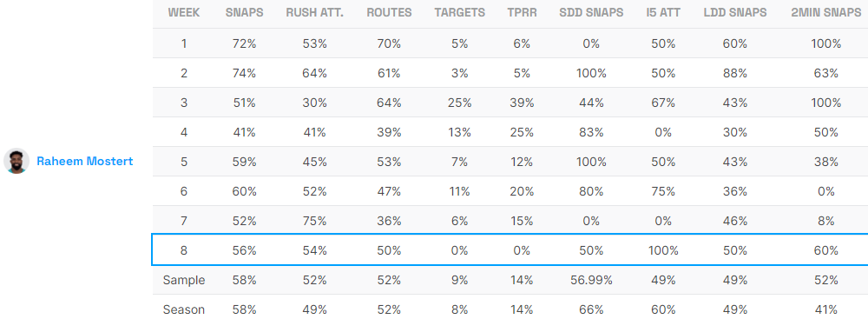
Task: Click the Sample row label
Action: pos(184,280)
